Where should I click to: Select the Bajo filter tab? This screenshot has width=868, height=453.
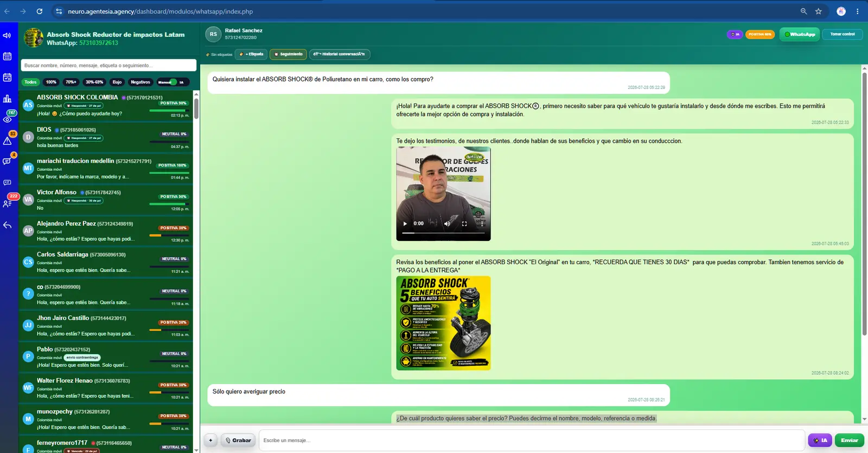(x=117, y=82)
